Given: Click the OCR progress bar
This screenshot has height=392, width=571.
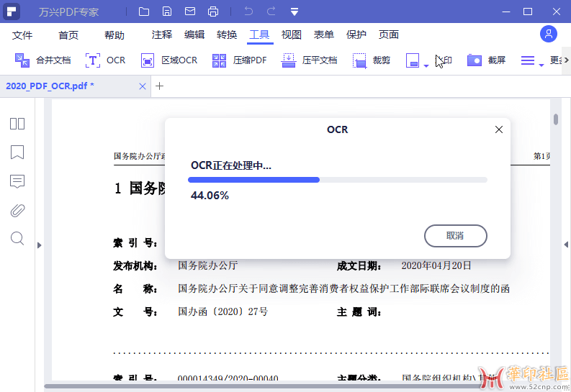Looking at the screenshot, I should point(338,180).
